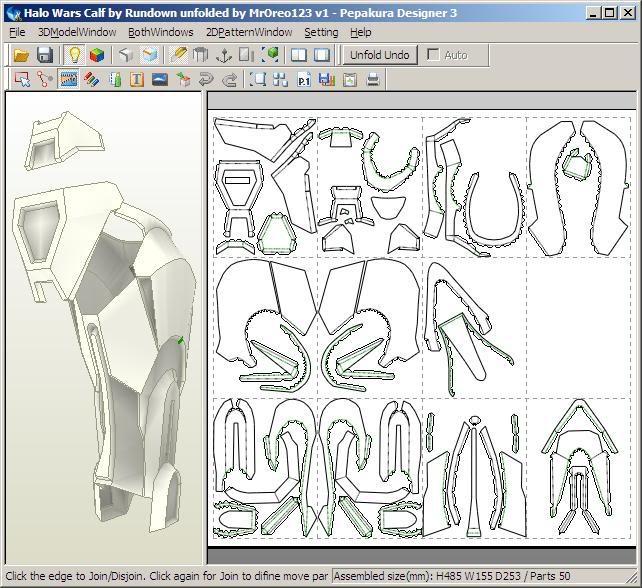Select the orange T text tool
The height and width of the screenshot is (588, 642).
click(137, 79)
